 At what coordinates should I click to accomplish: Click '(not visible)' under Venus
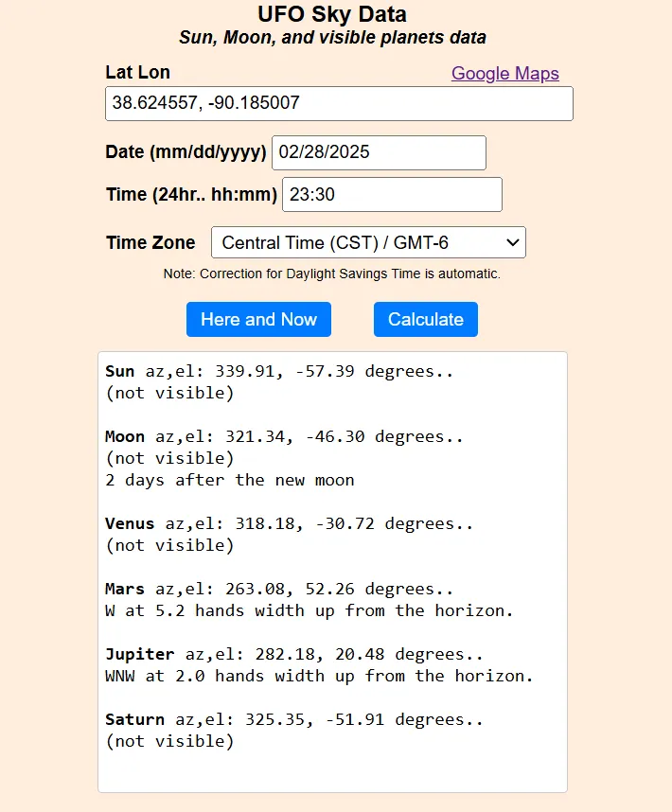pyautogui.click(x=169, y=545)
